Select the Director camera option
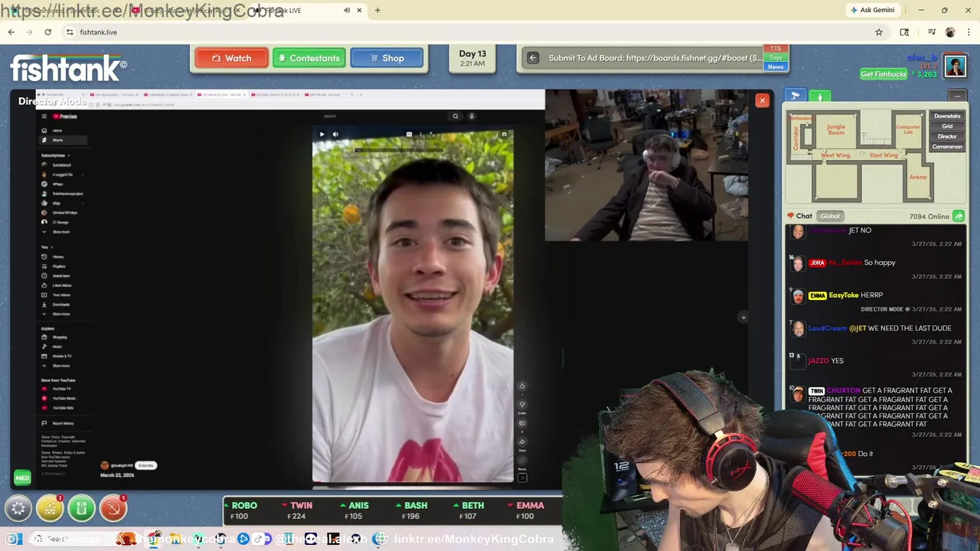 click(x=947, y=136)
